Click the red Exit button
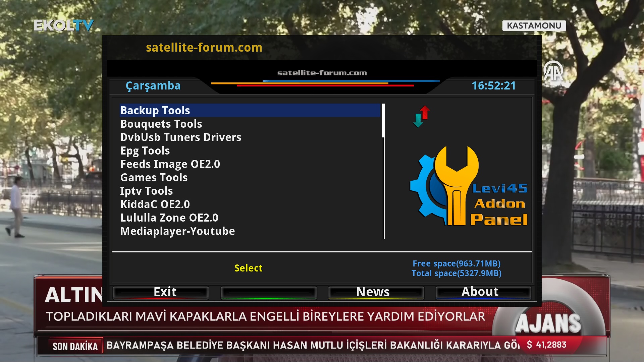Viewport: 644px width, 362px height. [161, 292]
